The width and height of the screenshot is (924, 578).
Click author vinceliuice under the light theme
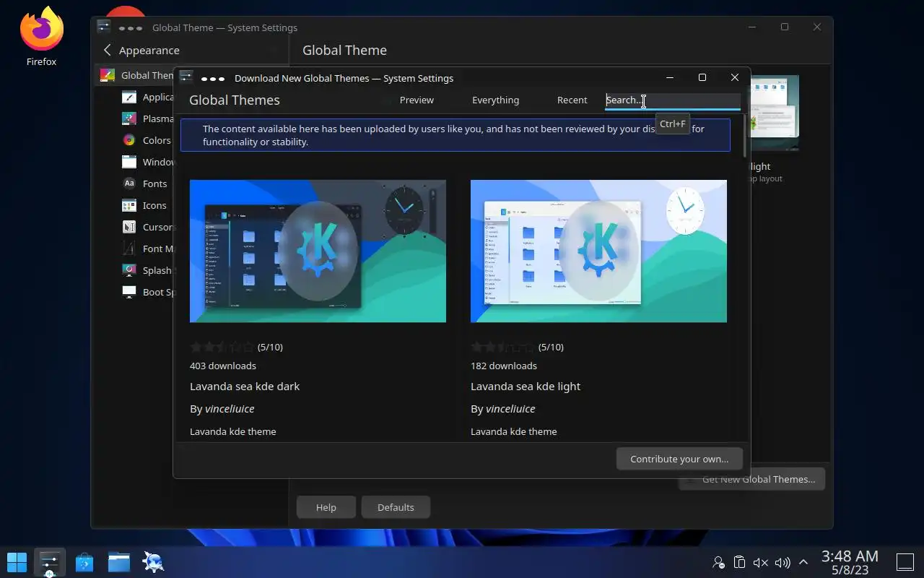(x=510, y=409)
